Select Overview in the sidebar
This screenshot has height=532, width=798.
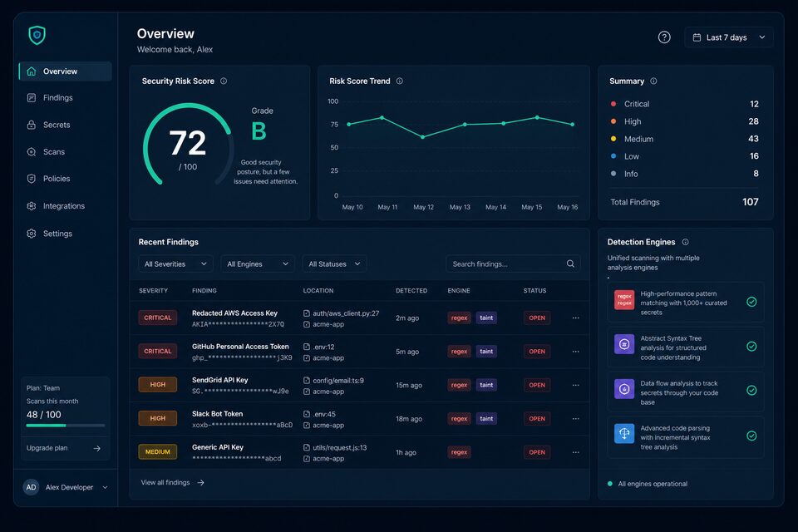[65, 71]
